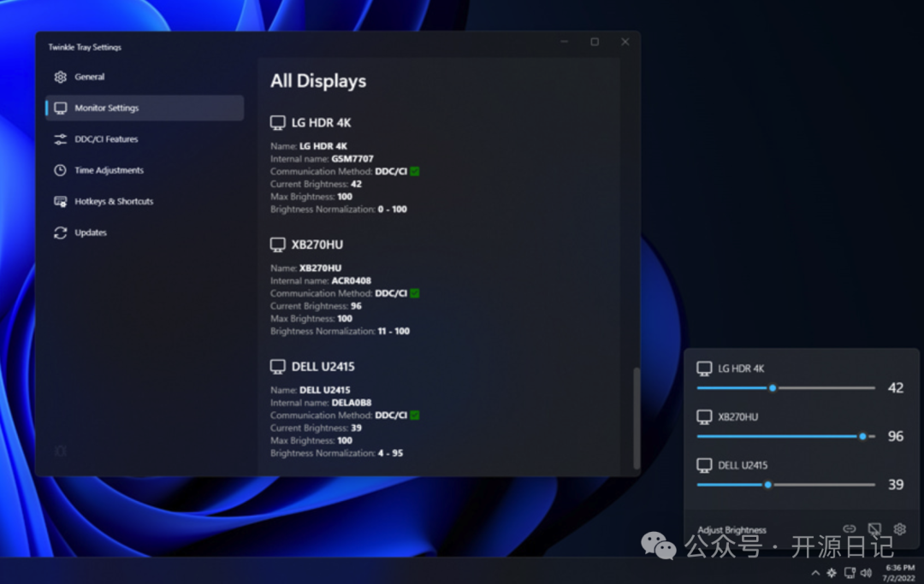Click the DDC/CI Features sliders icon

click(x=60, y=139)
